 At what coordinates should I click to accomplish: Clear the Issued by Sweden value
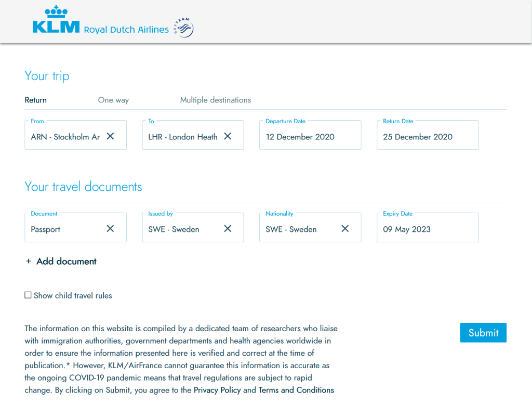228,229
